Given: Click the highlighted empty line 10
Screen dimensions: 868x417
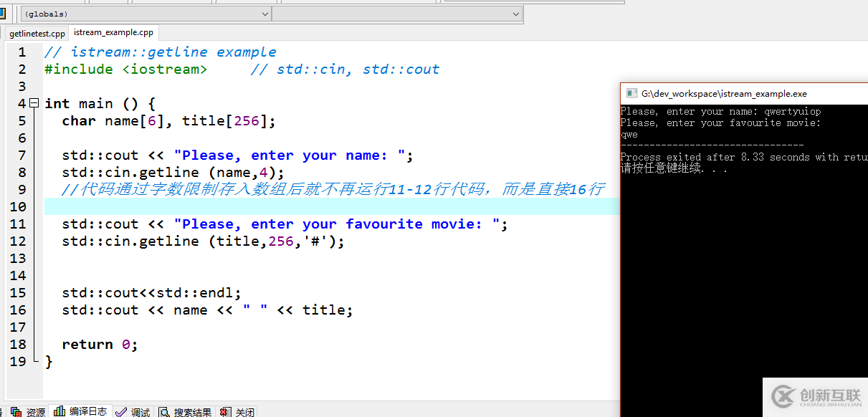Looking at the screenshot, I should point(215,206).
